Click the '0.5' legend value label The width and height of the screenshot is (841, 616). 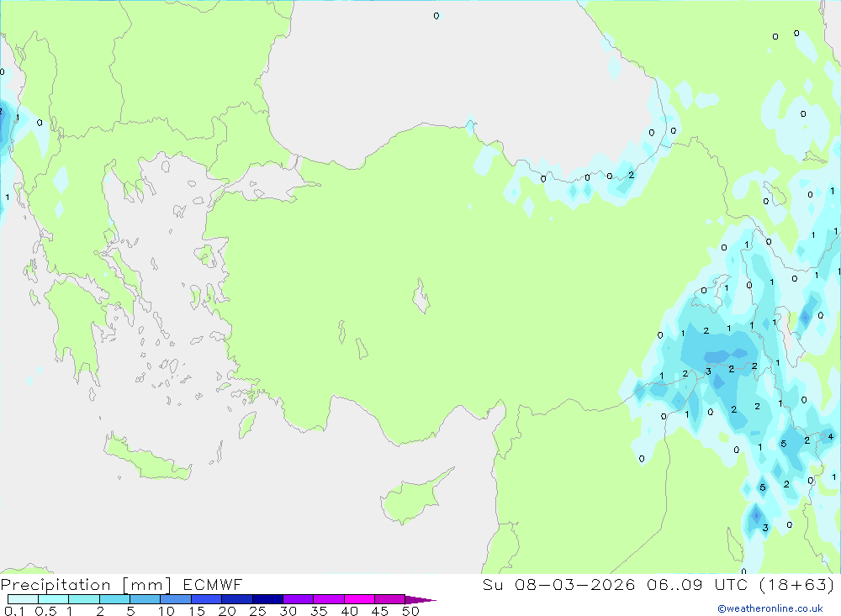pos(45,611)
